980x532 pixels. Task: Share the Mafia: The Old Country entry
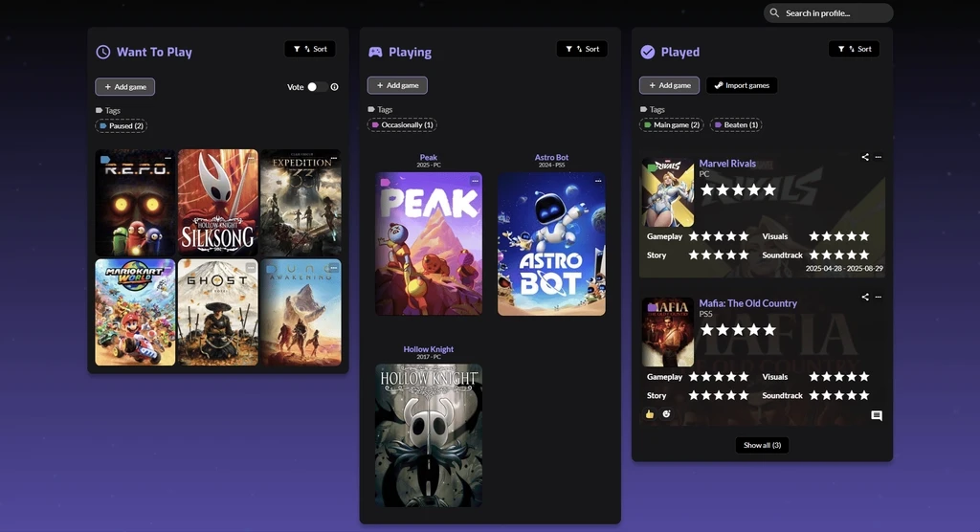(865, 297)
